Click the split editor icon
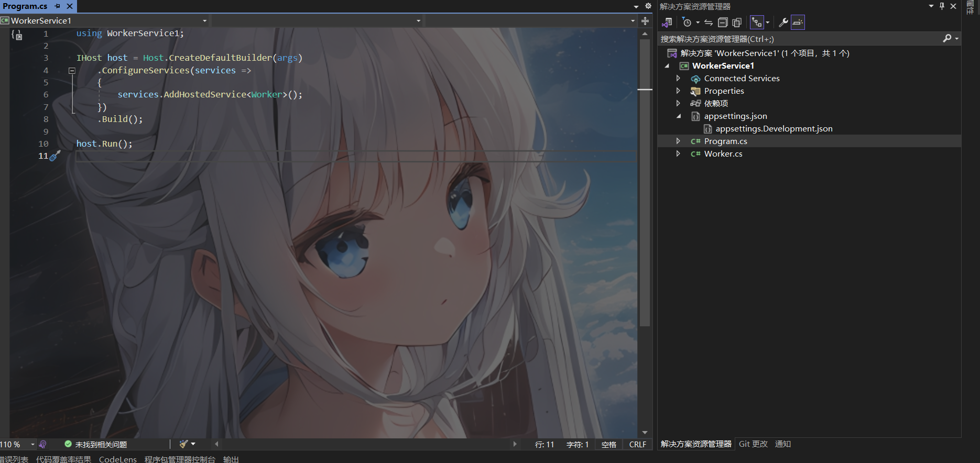The height and width of the screenshot is (463, 980). pyautogui.click(x=645, y=21)
